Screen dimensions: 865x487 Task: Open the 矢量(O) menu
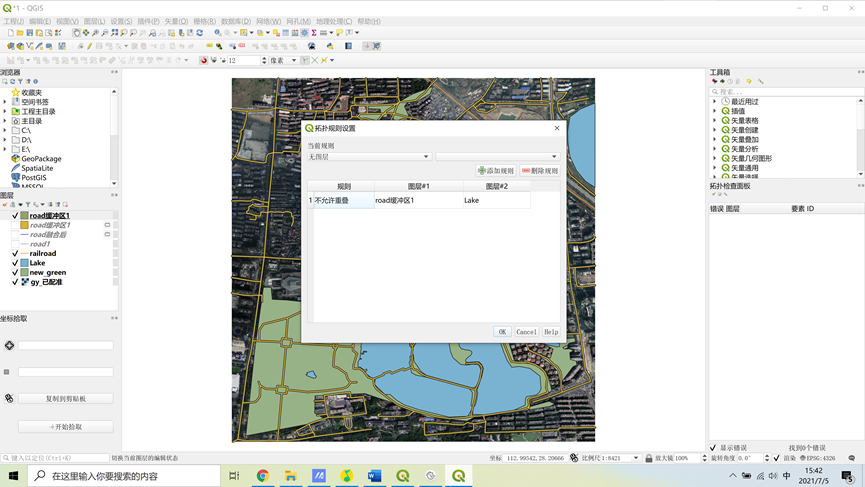pos(177,21)
